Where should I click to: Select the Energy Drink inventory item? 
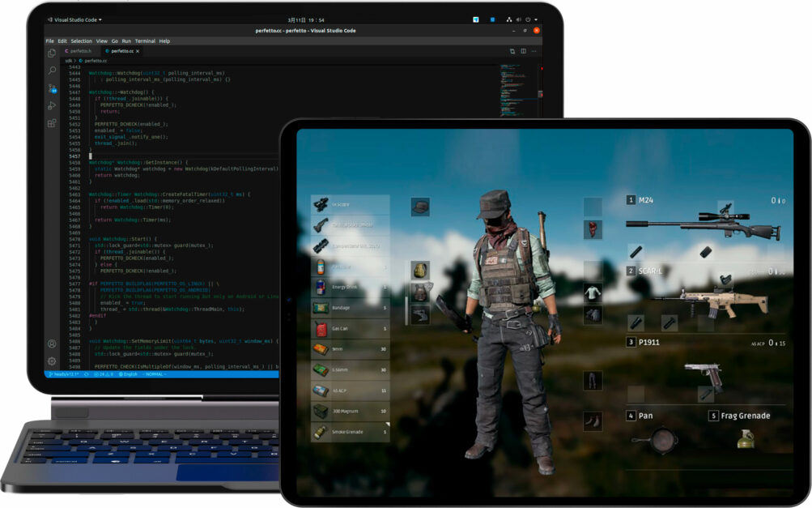350,287
